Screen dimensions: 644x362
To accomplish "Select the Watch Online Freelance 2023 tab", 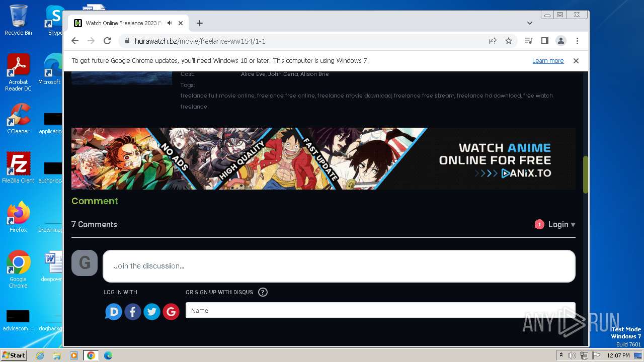I will pyautogui.click(x=128, y=23).
